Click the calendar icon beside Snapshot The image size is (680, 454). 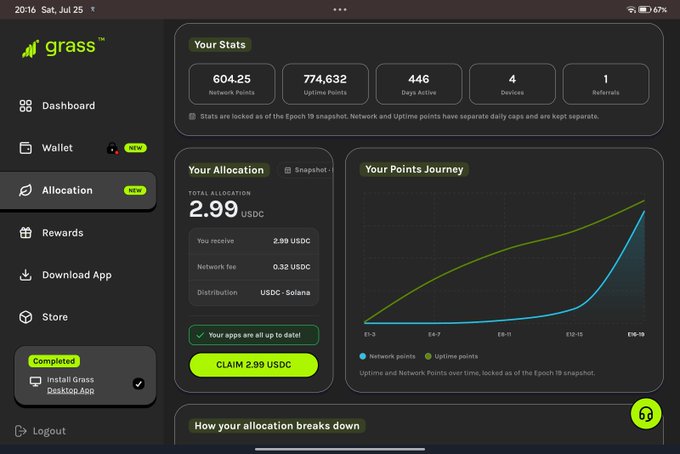(x=288, y=170)
